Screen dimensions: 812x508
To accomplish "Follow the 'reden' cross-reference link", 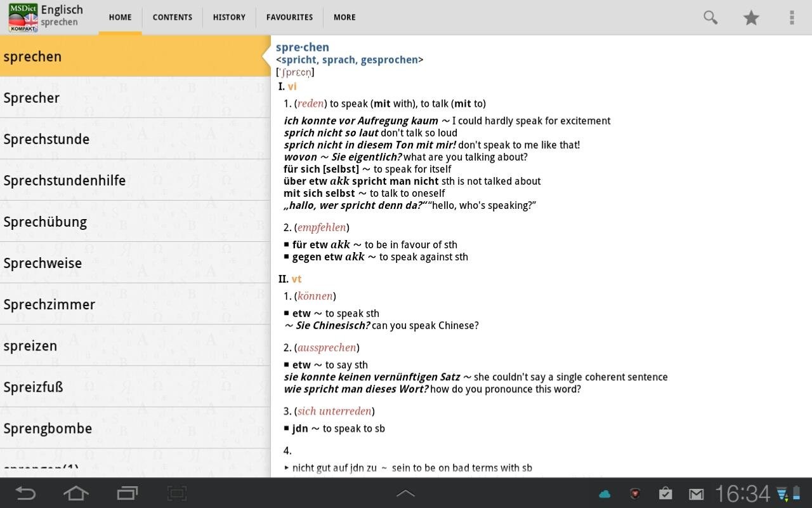I will (311, 104).
